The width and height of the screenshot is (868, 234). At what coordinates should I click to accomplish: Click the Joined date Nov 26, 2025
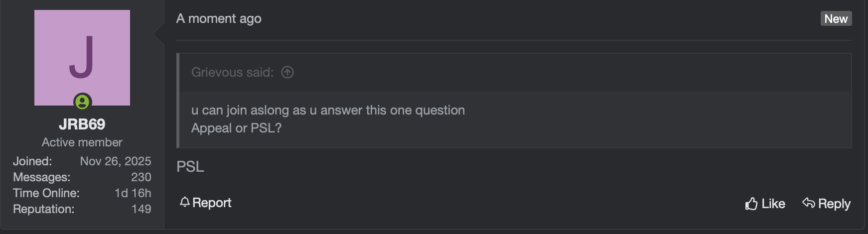coord(116,161)
